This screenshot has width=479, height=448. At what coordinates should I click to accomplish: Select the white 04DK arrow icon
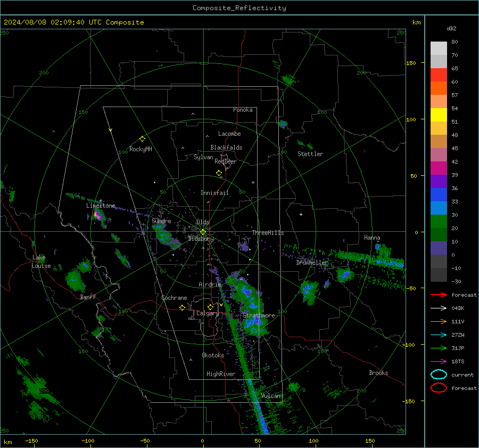click(x=439, y=308)
